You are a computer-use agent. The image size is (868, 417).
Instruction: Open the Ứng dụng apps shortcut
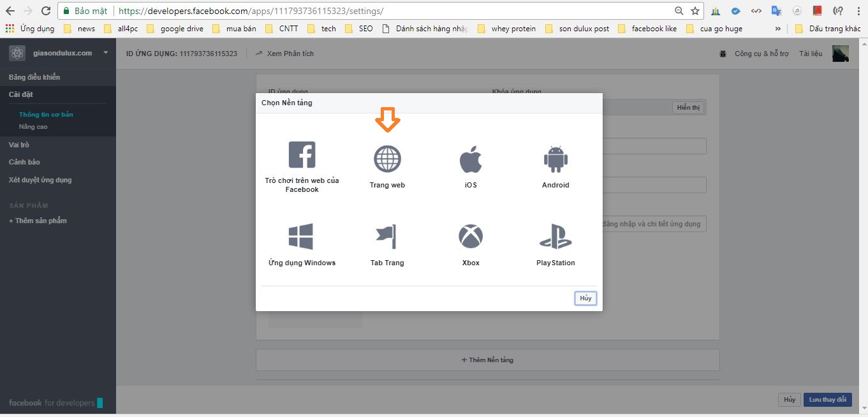point(30,29)
